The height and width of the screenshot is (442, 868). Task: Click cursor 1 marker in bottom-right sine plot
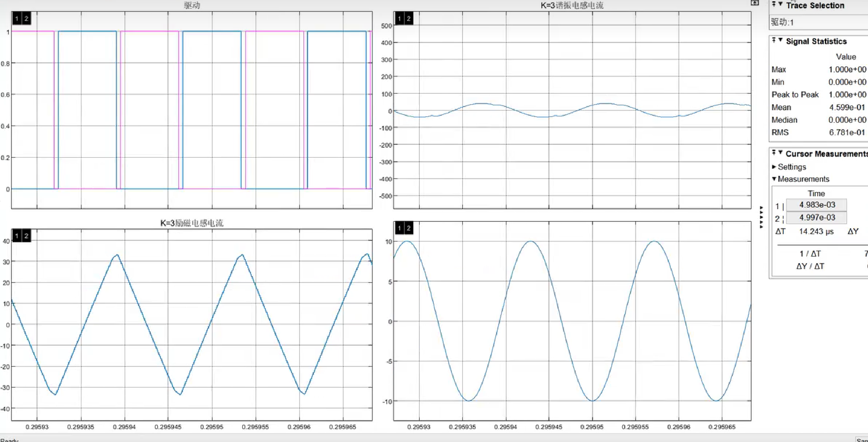399,228
